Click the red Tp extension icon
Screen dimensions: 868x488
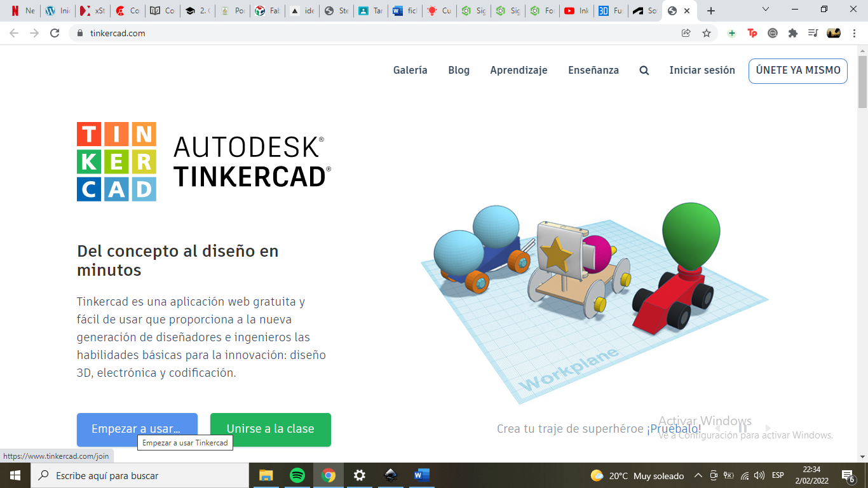point(752,33)
